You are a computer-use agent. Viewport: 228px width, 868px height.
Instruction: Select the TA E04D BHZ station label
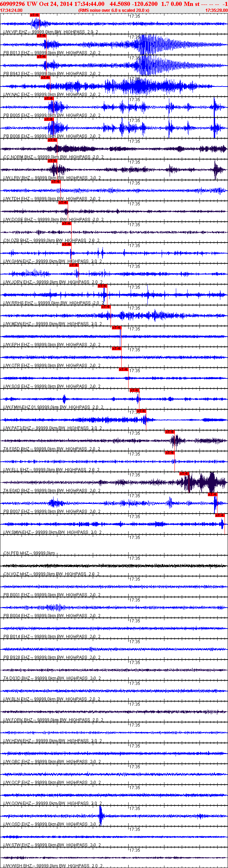coord(52,491)
